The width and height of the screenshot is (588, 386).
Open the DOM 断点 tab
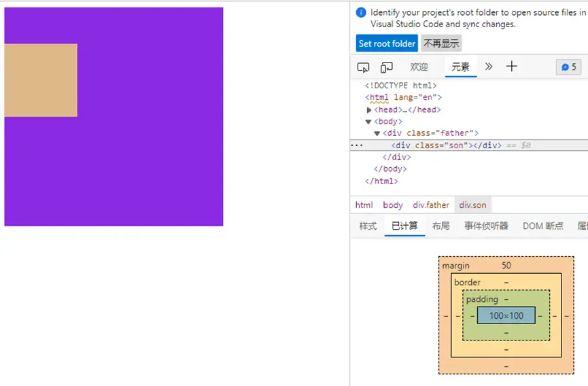pos(542,226)
